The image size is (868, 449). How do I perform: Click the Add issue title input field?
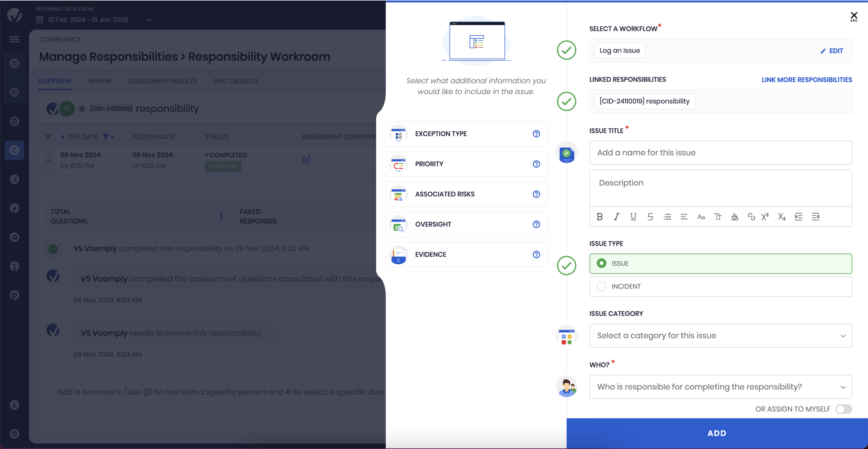coord(721,152)
